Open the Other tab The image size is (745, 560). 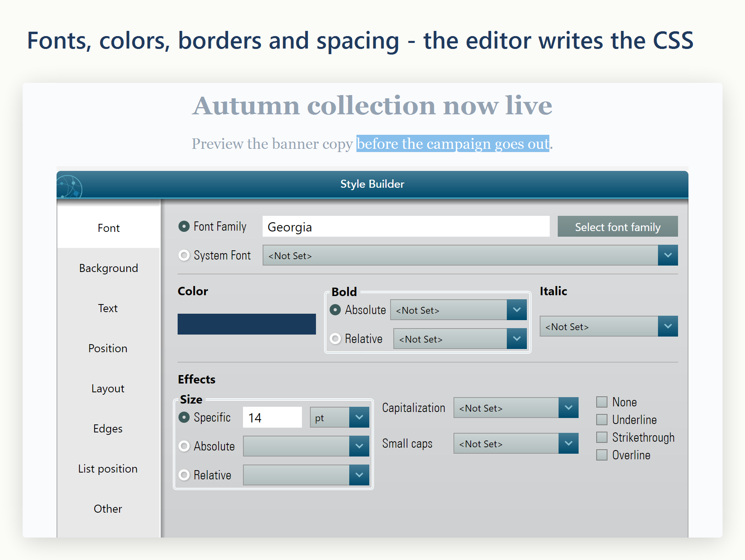(109, 509)
